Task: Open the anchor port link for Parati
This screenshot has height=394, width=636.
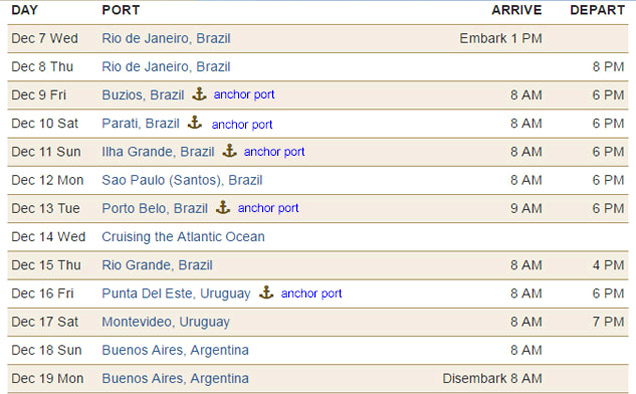Action: [x=242, y=125]
